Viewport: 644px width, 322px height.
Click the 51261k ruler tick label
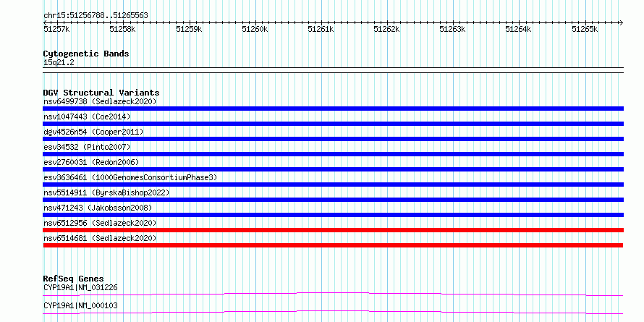pos(321,30)
